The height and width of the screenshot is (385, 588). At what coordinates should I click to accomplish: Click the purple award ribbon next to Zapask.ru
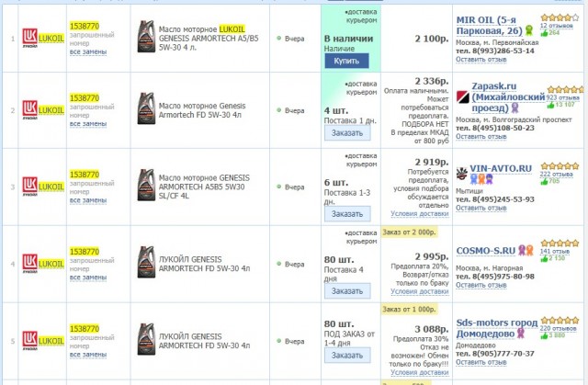[514, 108]
